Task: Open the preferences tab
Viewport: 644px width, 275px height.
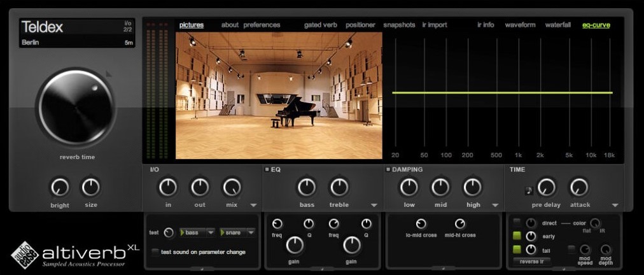Action: tap(262, 25)
